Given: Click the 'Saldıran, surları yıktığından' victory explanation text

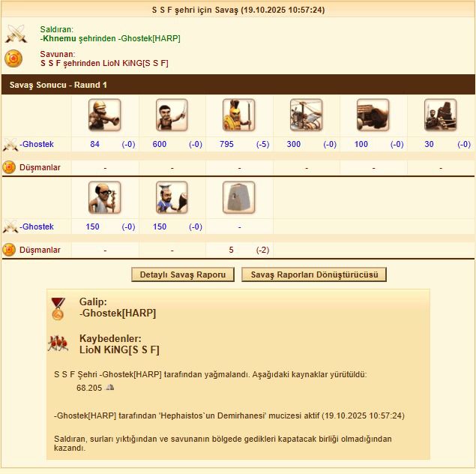Looking at the screenshot, I should coord(223,443).
